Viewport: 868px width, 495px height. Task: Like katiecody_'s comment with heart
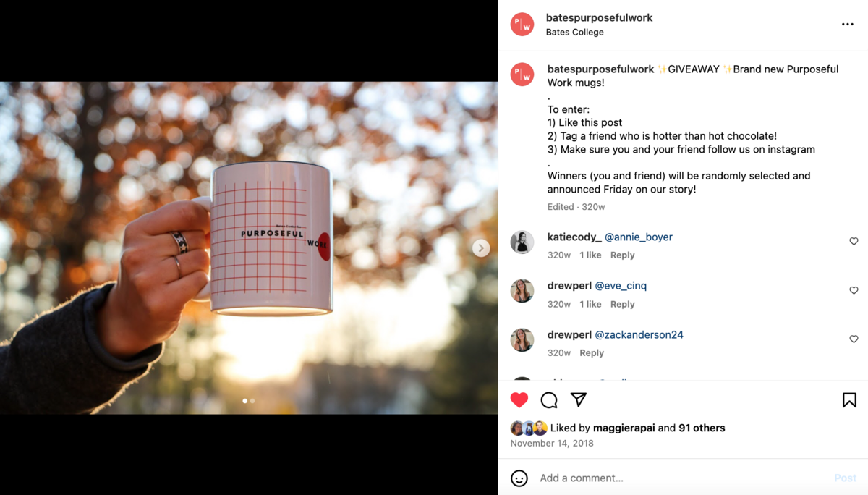click(854, 241)
